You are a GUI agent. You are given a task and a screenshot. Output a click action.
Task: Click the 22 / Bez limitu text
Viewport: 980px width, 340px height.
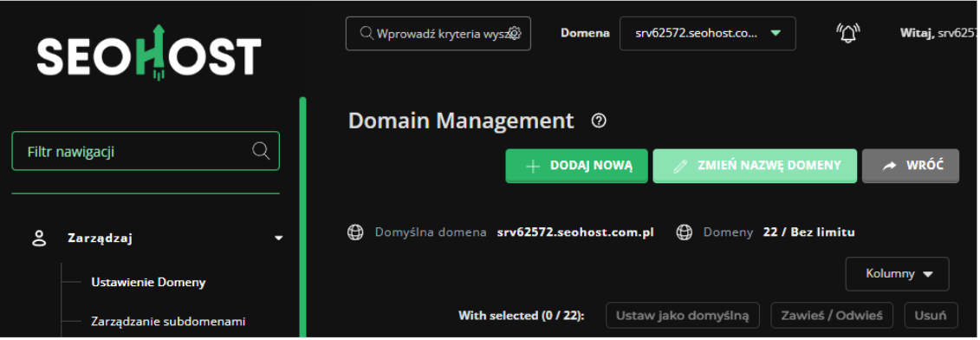point(808,232)
